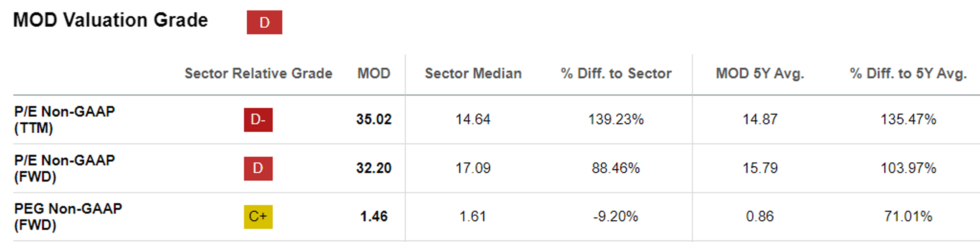This screenshot has height=242, width=980.
Task: Select the 0.86 five-year average value
Action: [760, 217]
